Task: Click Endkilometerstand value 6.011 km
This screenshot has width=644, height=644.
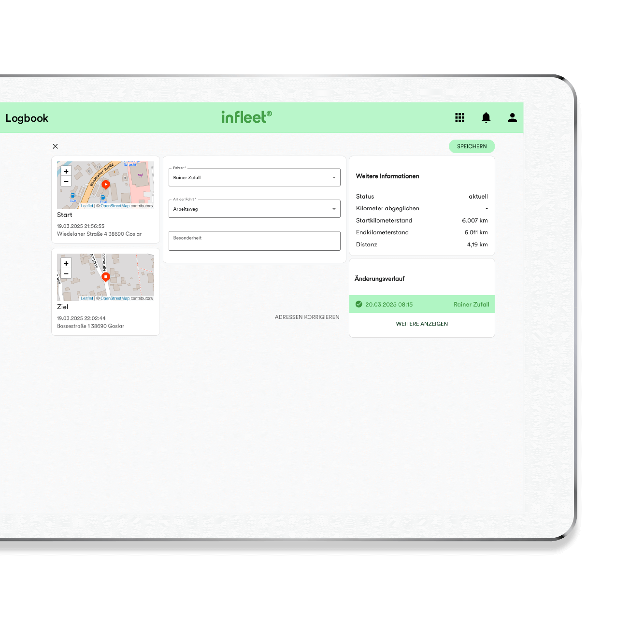Action: pos(476,232)
